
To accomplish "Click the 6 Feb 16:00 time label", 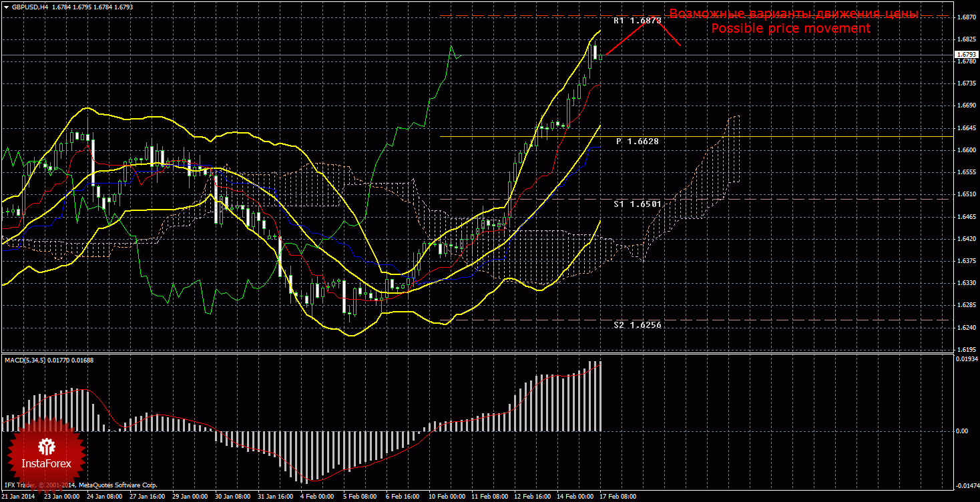I will point(403,497).
